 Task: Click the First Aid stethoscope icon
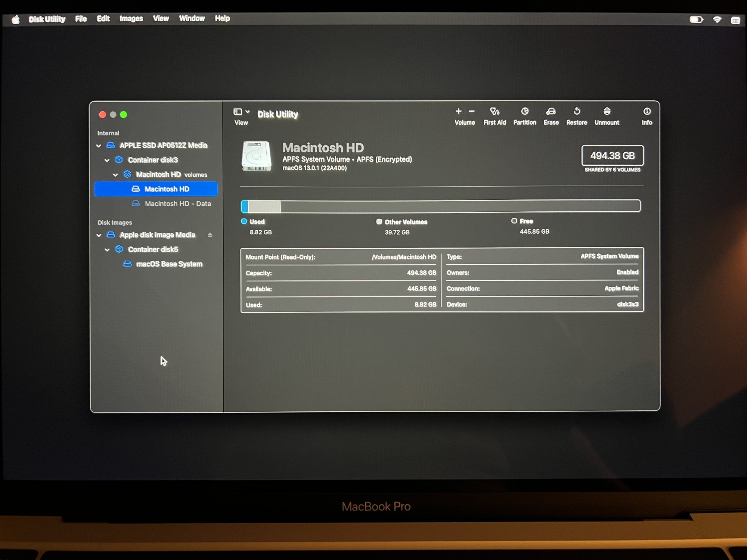[495, 111]
